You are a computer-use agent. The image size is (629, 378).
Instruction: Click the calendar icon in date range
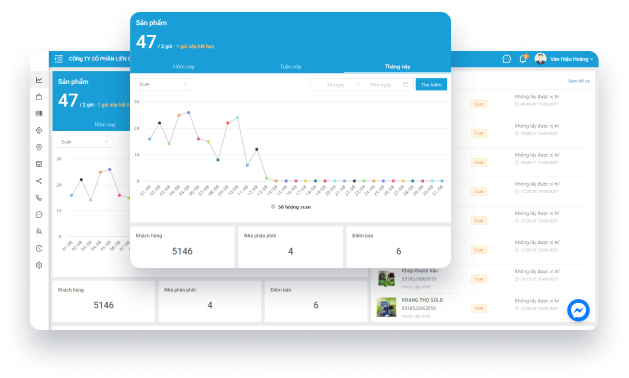[x=406, y=84]
